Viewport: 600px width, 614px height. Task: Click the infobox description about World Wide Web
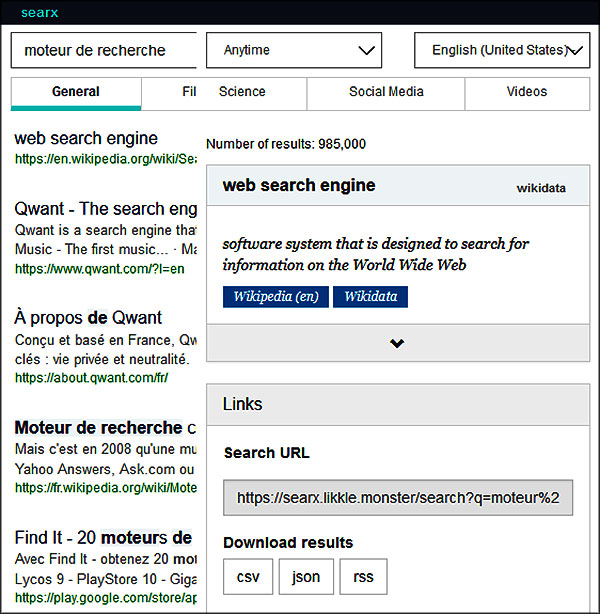click(376, 254)
